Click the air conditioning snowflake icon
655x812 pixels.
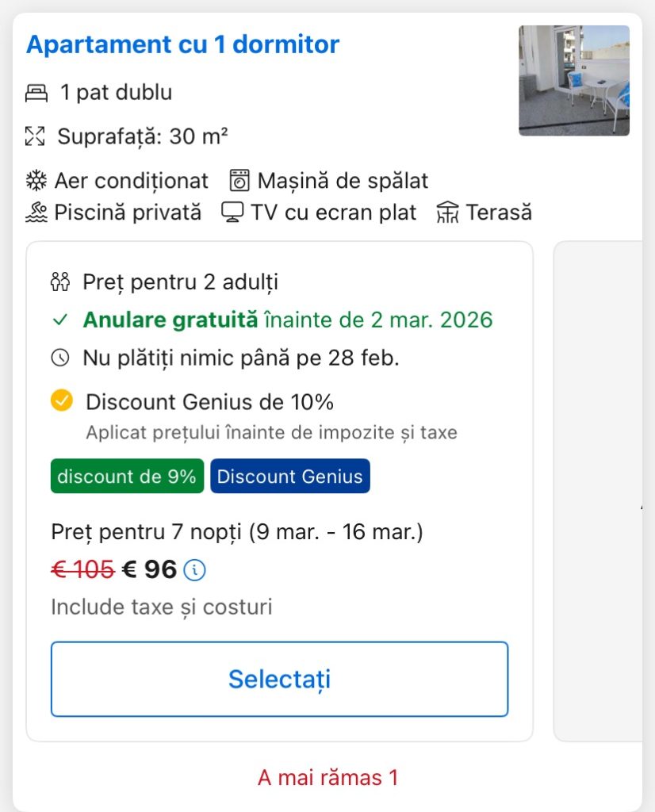36,181
